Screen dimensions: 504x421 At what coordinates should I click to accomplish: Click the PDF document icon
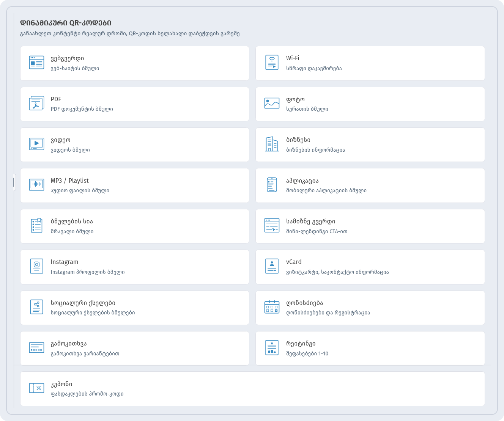point(36,103)
